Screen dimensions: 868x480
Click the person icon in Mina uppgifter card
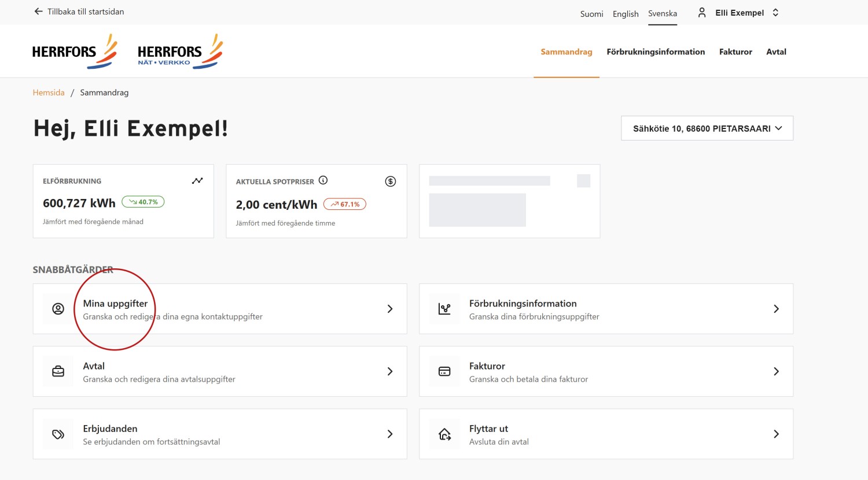pos(58,309)
